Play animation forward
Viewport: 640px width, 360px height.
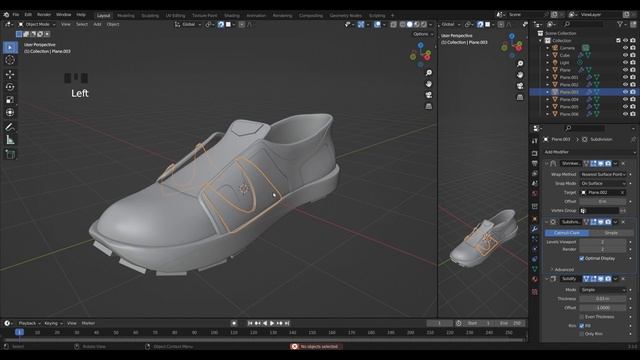click(272, 323)
